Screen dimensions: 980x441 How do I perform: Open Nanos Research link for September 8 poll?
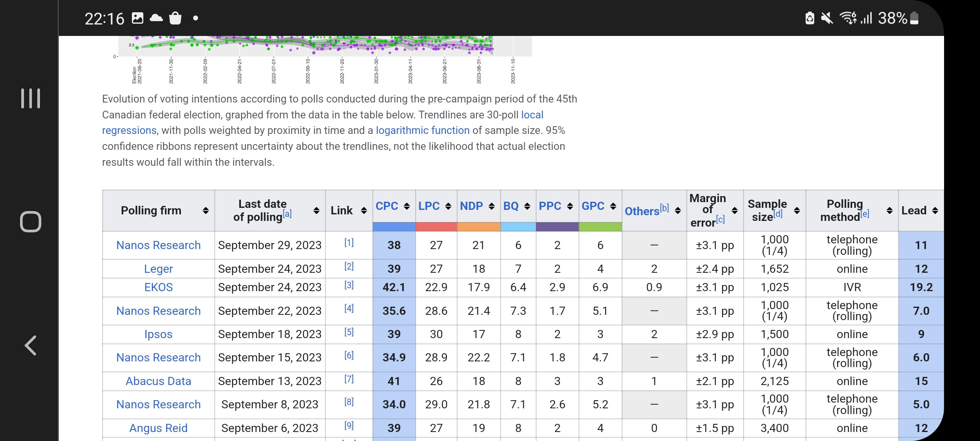[x=158, y=404]
